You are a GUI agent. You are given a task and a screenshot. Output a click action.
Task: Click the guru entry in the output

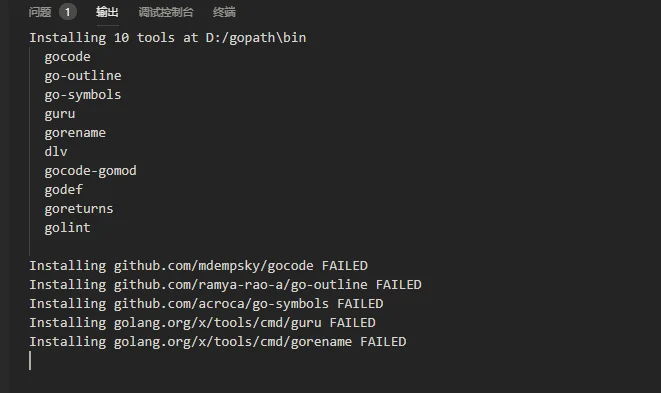(60, 114)
